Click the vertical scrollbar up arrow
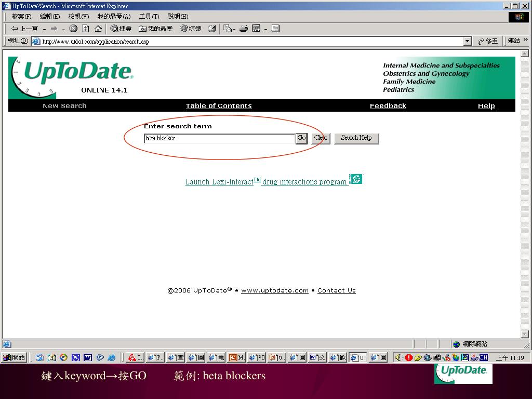532x399 pixels. [x=525, y=54]
